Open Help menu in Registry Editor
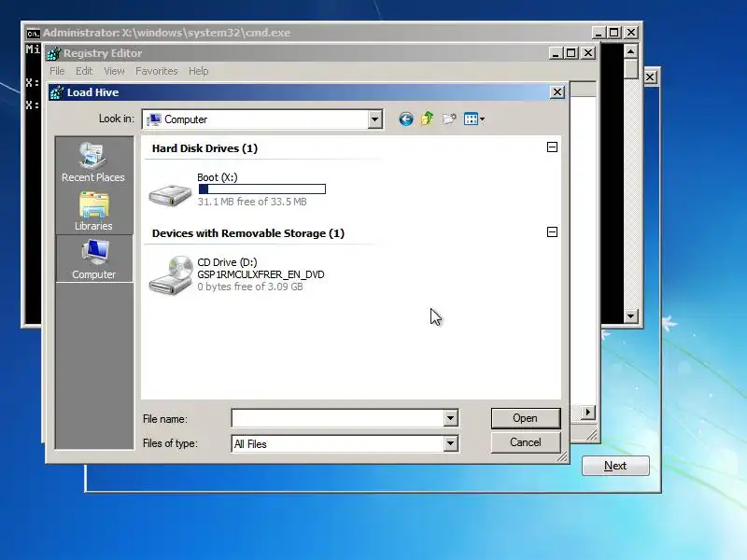Screen dimensions: 747x560 [198, 71]
